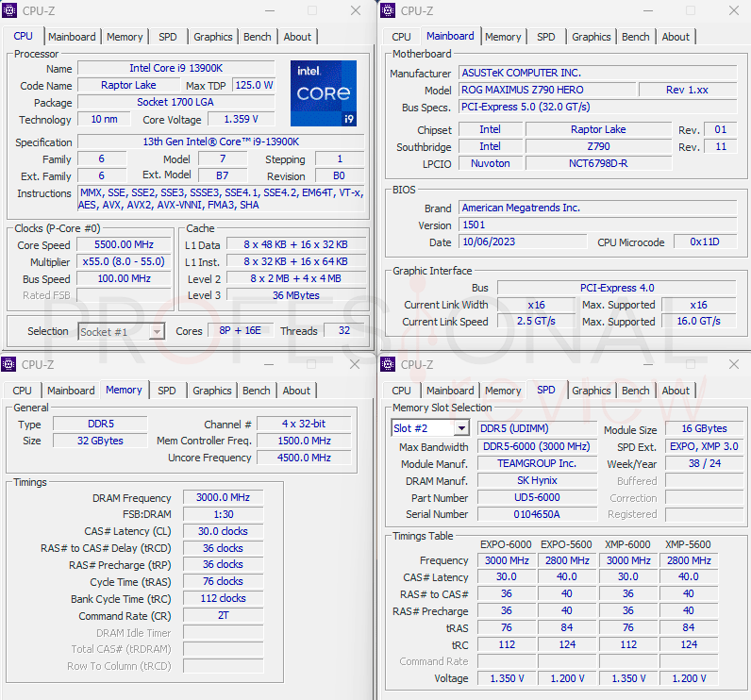
Task: Click the CPU-Z app icon in the top-left window
Action: point(9,10)
